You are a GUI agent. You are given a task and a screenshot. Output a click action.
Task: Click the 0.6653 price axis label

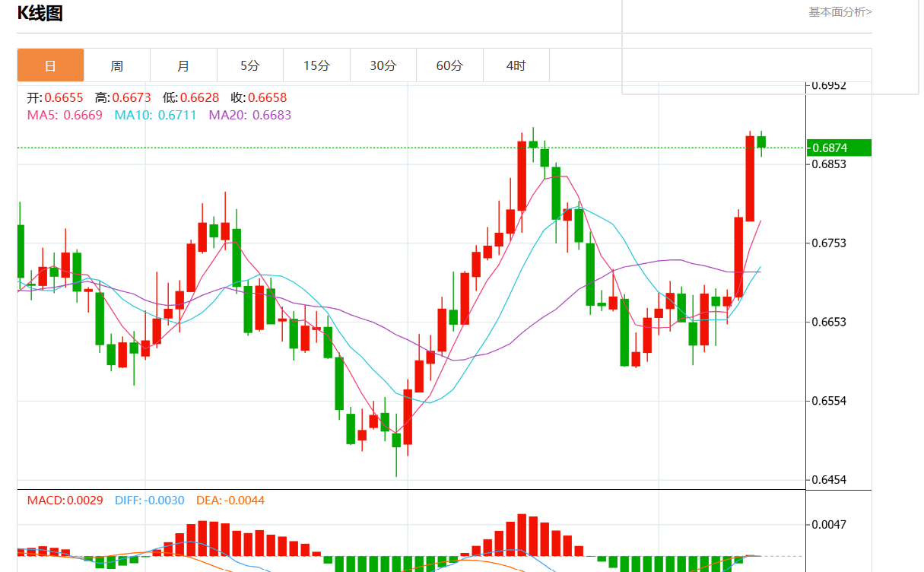[x=829, y=322]
